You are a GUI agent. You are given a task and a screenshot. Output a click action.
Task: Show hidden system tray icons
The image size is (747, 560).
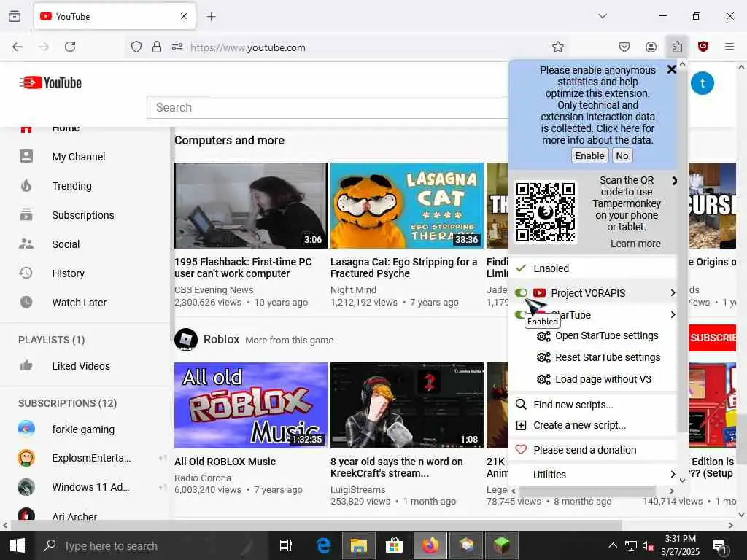(613, 545)
